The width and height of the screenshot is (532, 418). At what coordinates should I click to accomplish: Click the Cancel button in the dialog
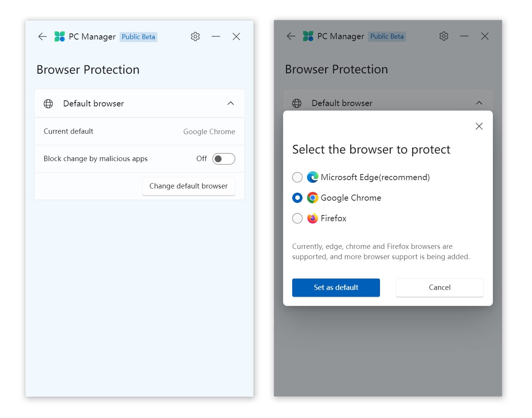(x=440, y=288)
